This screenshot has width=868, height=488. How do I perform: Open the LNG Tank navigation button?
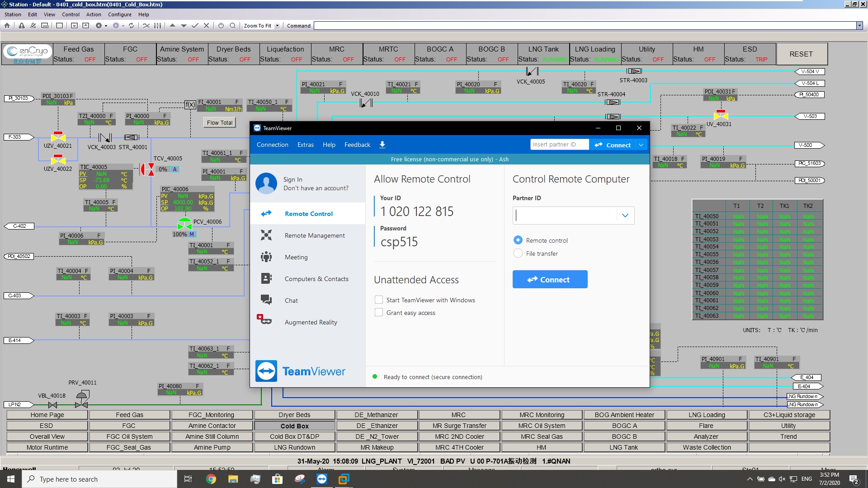click(x=624, y=447)
